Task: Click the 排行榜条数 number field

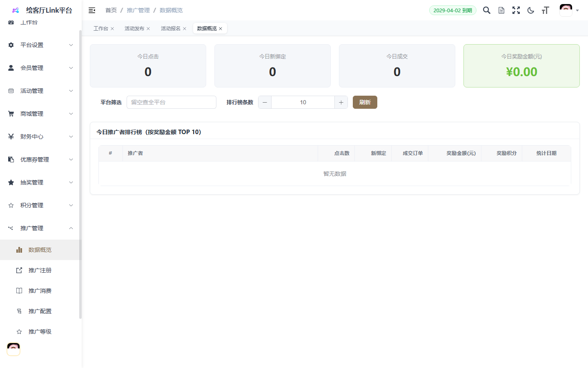Action: tap(303, 102)
